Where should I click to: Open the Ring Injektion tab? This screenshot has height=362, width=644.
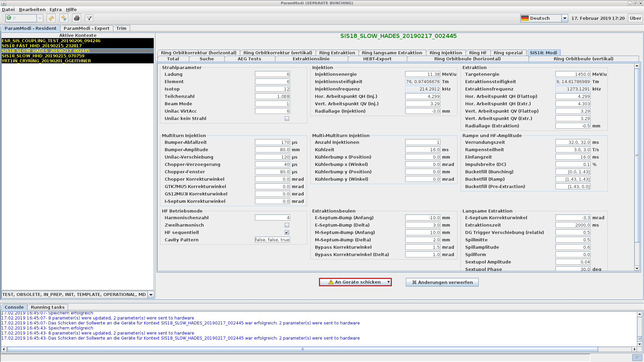tap(446, 53)
